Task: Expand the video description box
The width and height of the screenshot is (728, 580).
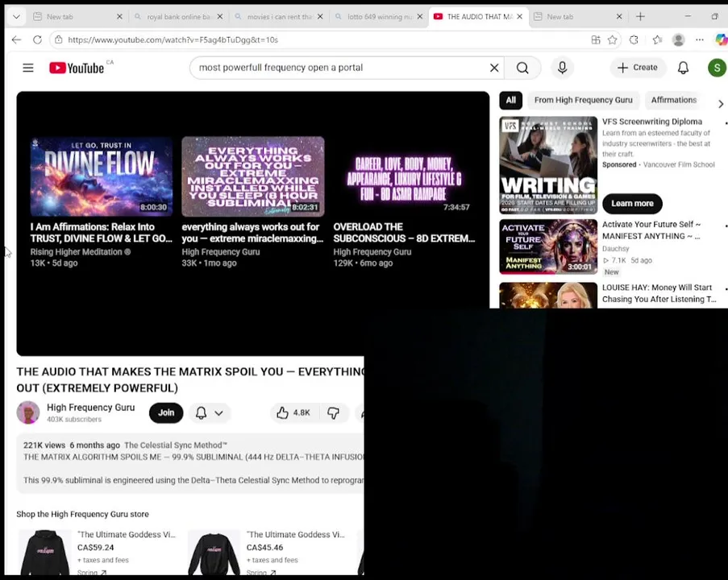Action: point(190,462)
